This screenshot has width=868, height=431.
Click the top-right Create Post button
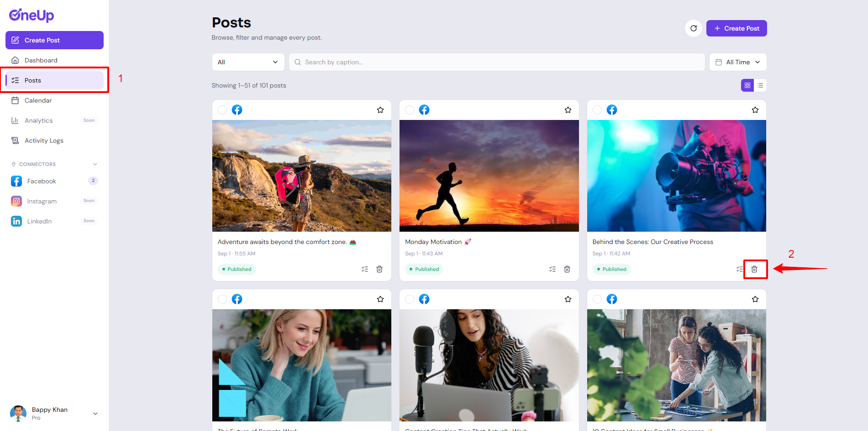[x=736, y=28]
